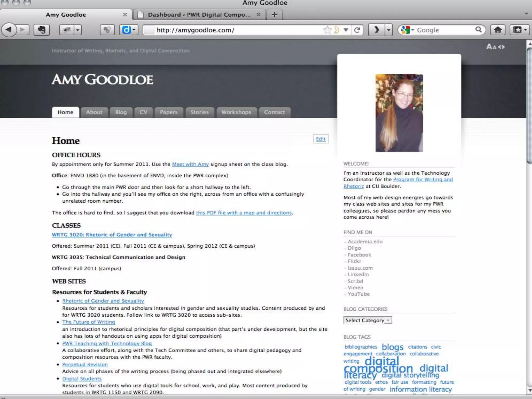The image size is (532, 399).
Task: Click the Evernote elephant toolbar icon
Action: point(42,30)
